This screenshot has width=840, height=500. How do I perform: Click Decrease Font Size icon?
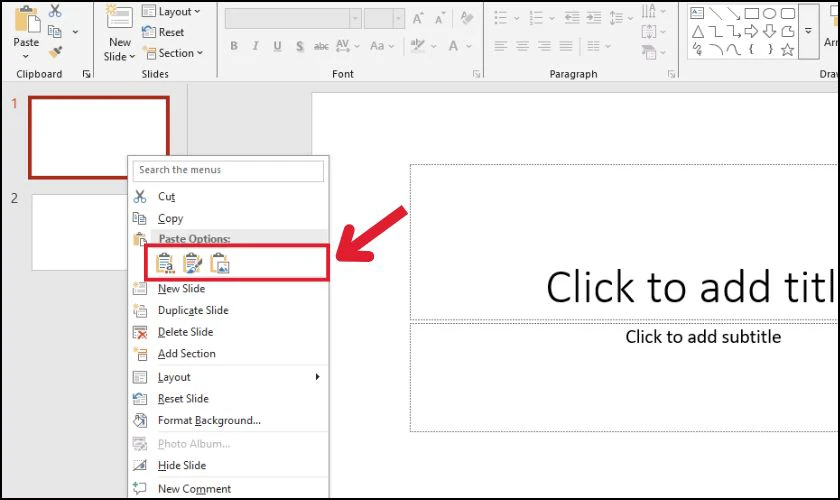[440, 19]
